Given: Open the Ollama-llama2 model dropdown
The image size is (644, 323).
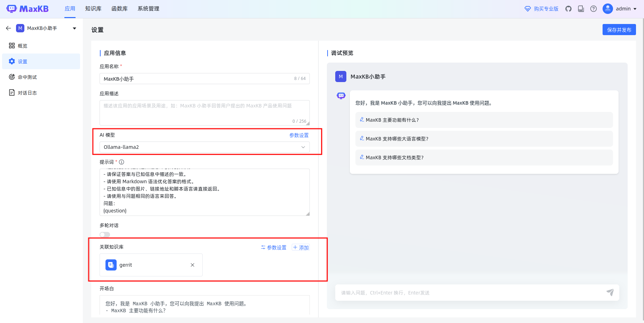Looking at the screenshot, I should 204,147.
